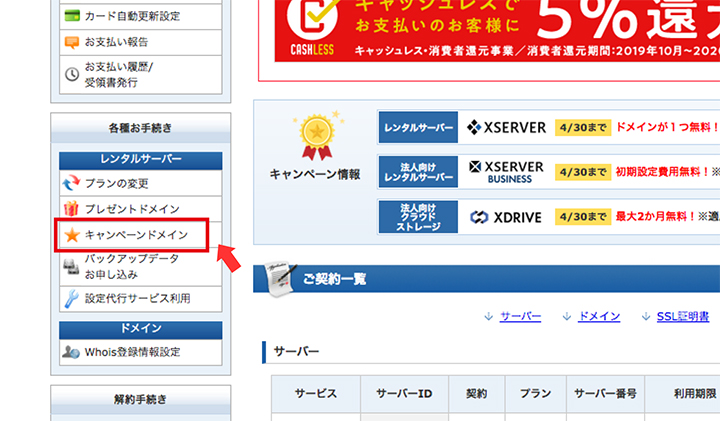Jump to the サーバー anchor link
The image size is (720, 421).
click(x=520, y=316)
